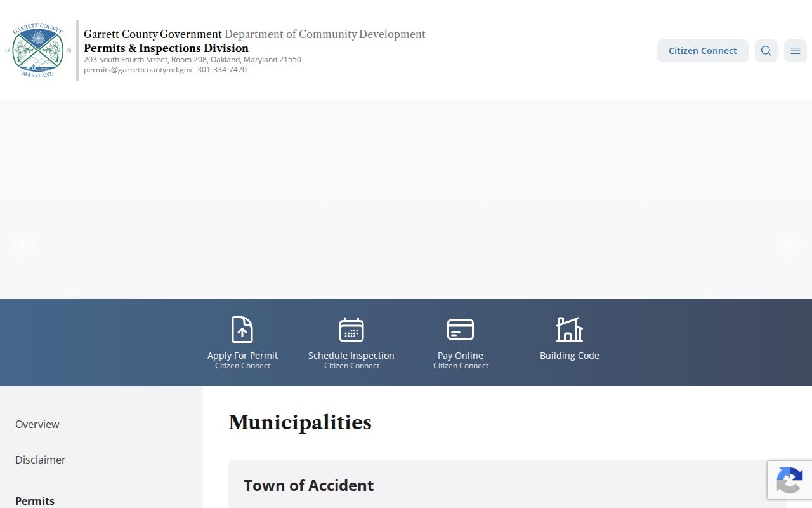Click the Garrett County Government heading

(x=153, y=34)
